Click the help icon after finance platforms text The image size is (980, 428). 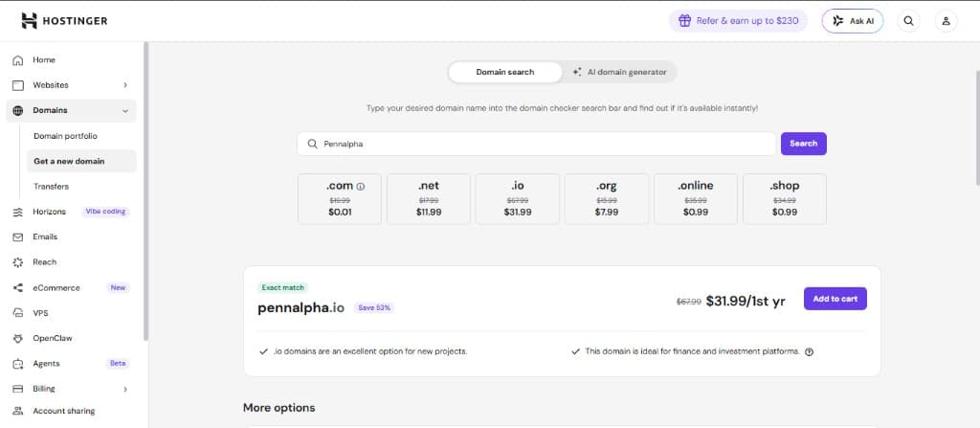pos(810,351)
